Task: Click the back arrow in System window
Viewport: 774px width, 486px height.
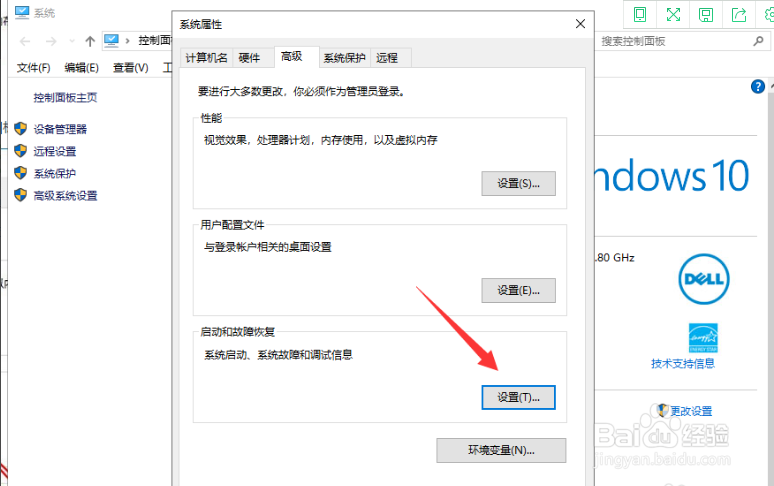Action: 25,41
